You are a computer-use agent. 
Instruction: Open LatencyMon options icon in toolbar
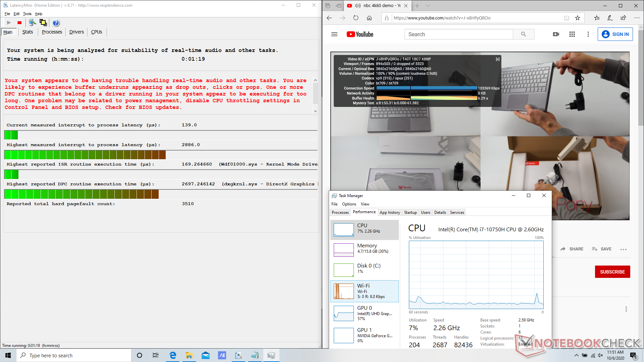point(32,23)
